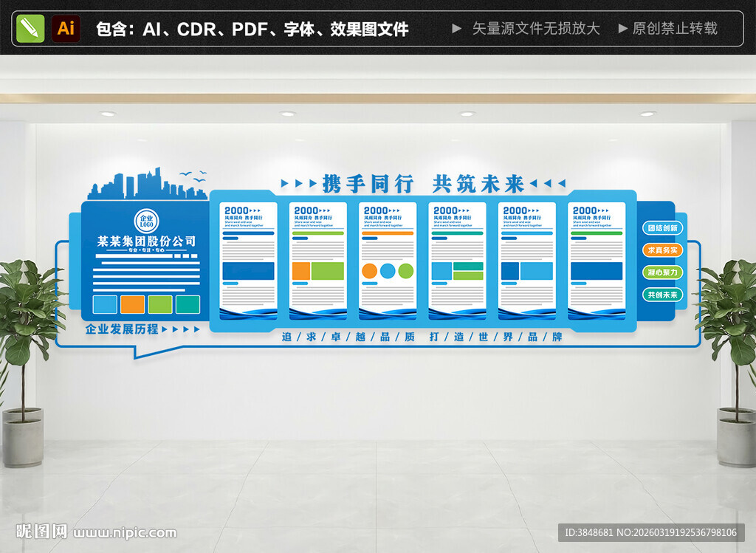Screen dimensions: 756x553
Task: Open the fifth 2000 panel with two blue blocks
Action: pos(527,261)
